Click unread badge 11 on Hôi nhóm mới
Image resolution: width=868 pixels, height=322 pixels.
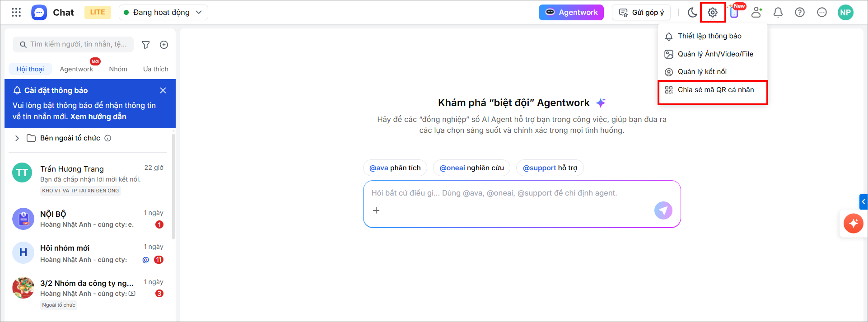point(159,260)
